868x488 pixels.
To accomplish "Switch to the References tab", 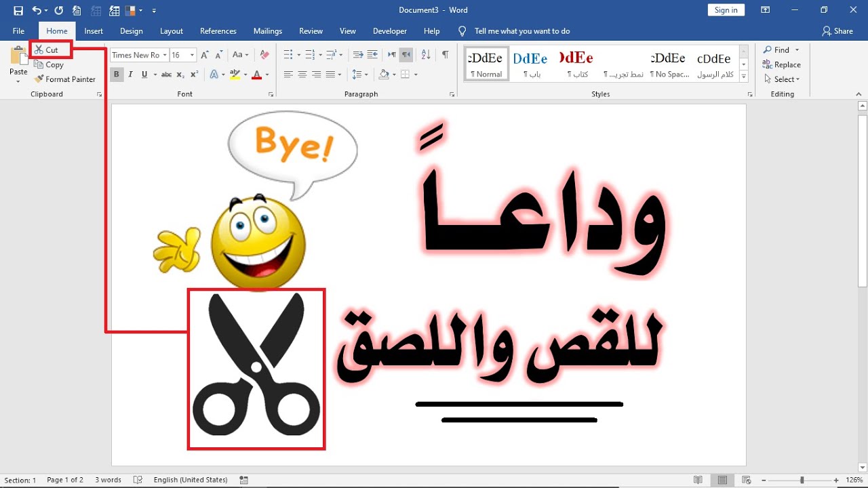I will [x=218, y=31].
